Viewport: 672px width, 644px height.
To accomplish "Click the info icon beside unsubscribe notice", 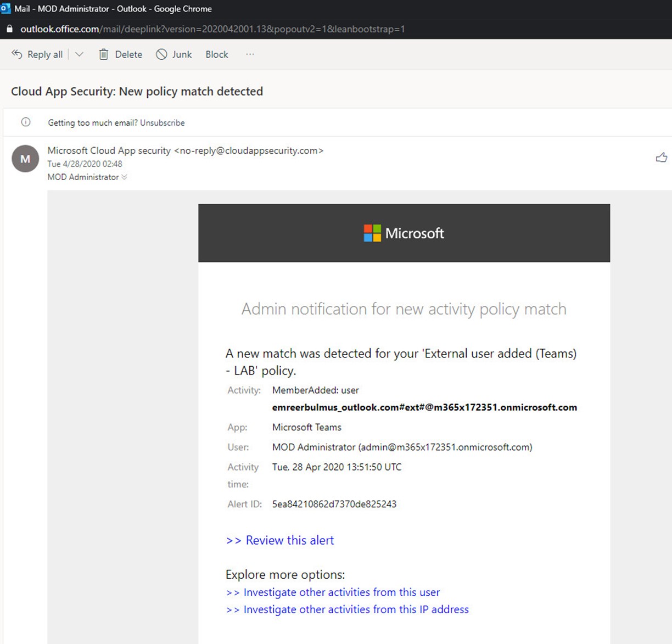I will tap(25, 122).
